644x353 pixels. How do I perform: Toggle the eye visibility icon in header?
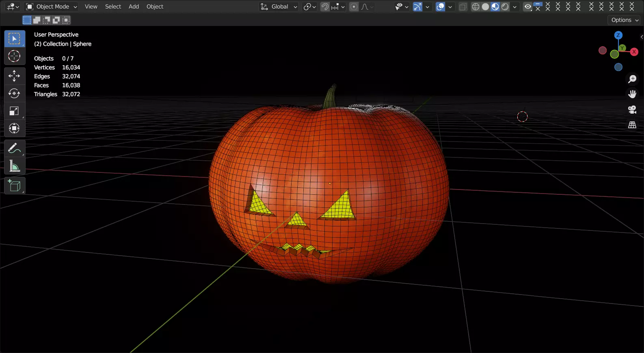tap(528, 6)
